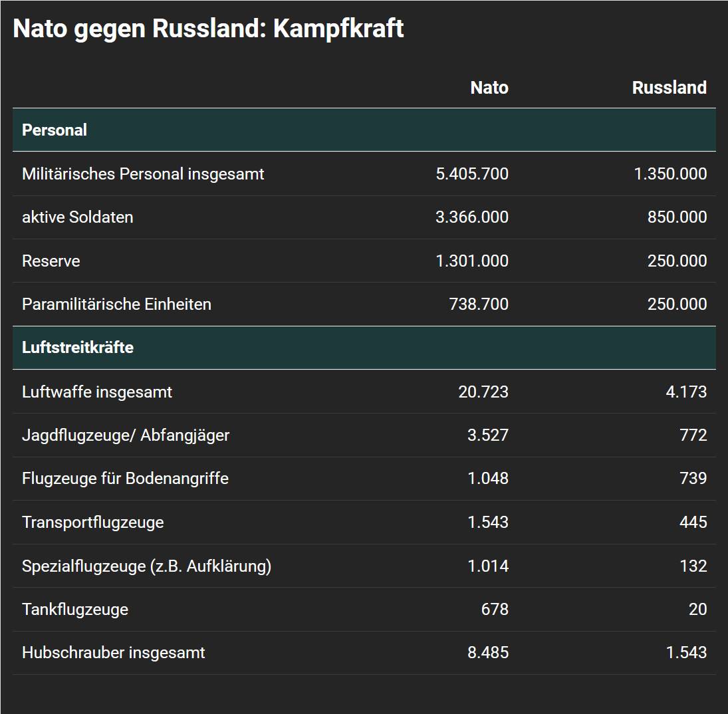Viewport: 728px width, 714px height.
Task: Select the Nato value 1.014
Action: coord(488,566)
